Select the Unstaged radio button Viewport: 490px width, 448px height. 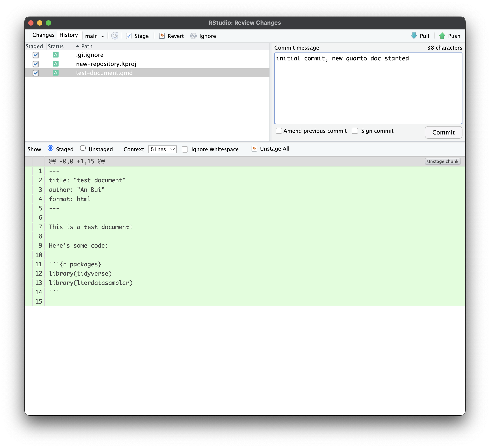(83, 148)
